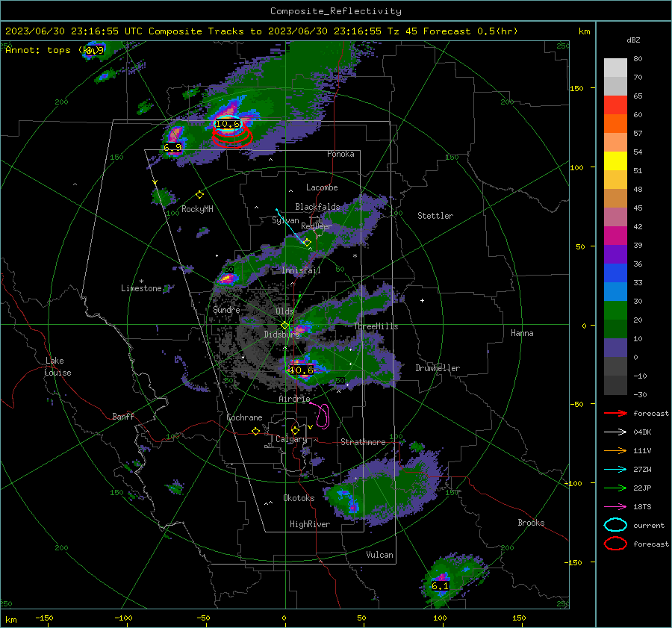Screen dimensions: 672x628
Task: Click the white 80 dBZ color swatch
Action: point(615,67)
